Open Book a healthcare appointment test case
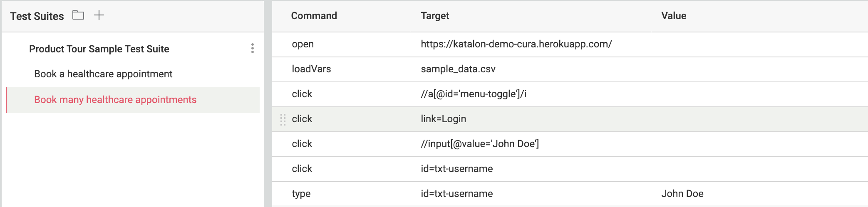This screenshot has width=868, height=207. click(103, 74)
